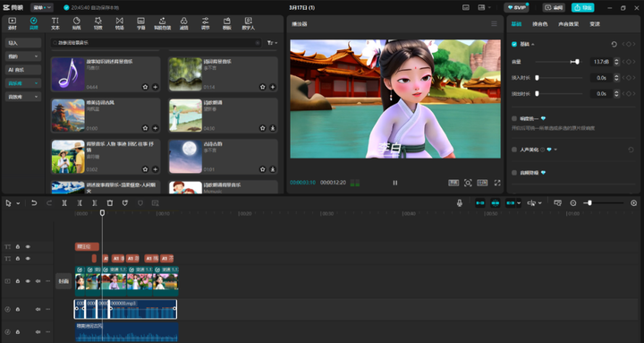Switch to the Voice Changer (换音色) tab
Image resolution: width=644 pixels, height=343 pixels.
540,24
